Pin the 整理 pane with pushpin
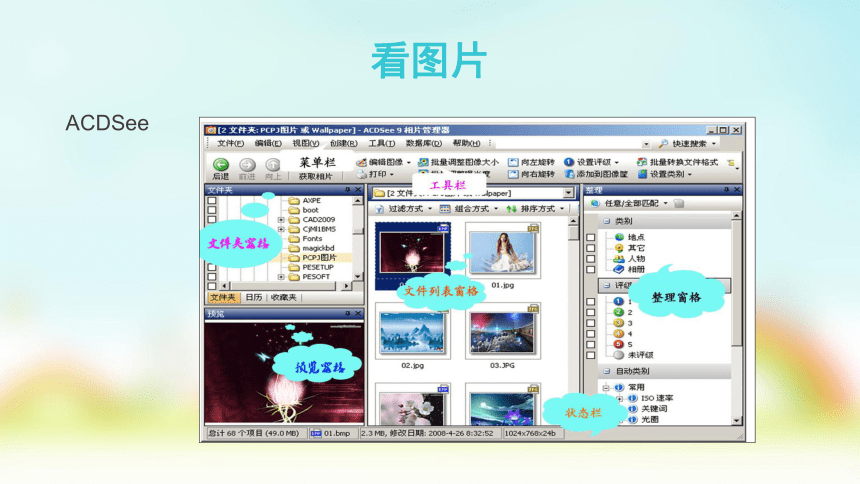 tap(726, 190)
